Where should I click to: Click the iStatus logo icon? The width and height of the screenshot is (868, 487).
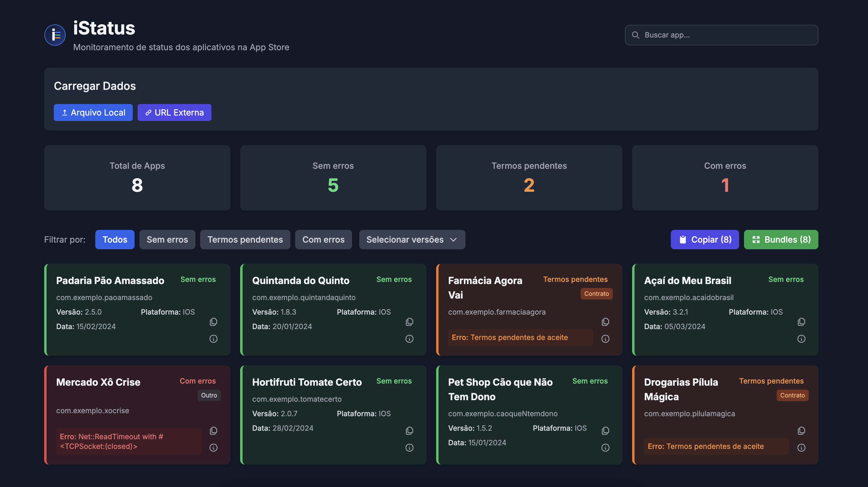coord(55,35)
